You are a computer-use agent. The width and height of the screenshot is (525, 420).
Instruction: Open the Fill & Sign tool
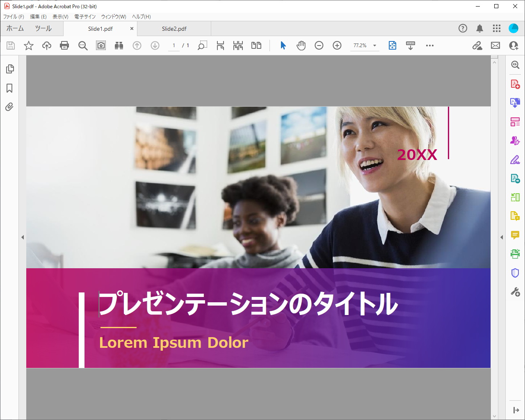pyautogui.click(x=515, y=159)
